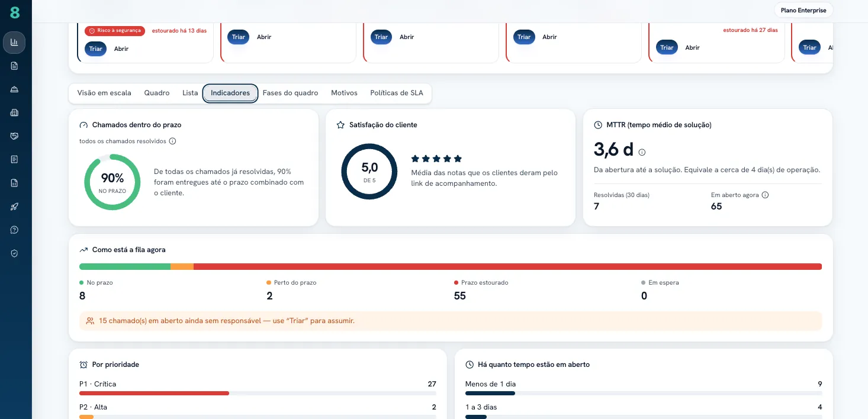Click the clock icon beside MTTR title

(x=598, y=125)
